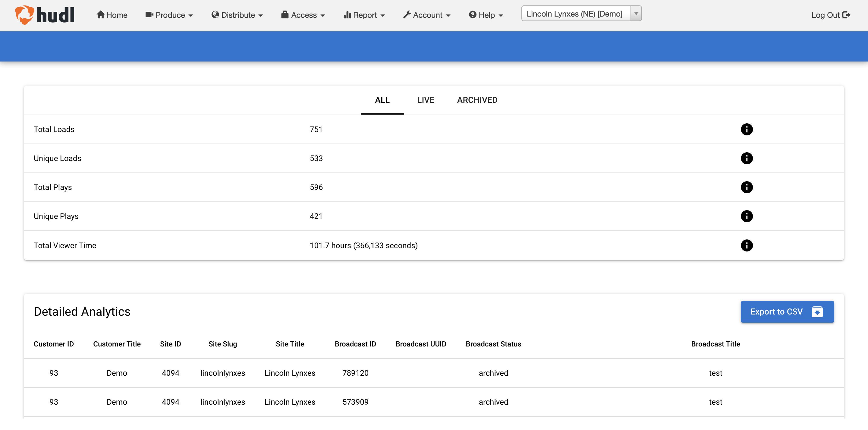Click Demo customer in broadcast 789120 row
Image resolution: width=868 pixels, height=430 pixels.
117,373
